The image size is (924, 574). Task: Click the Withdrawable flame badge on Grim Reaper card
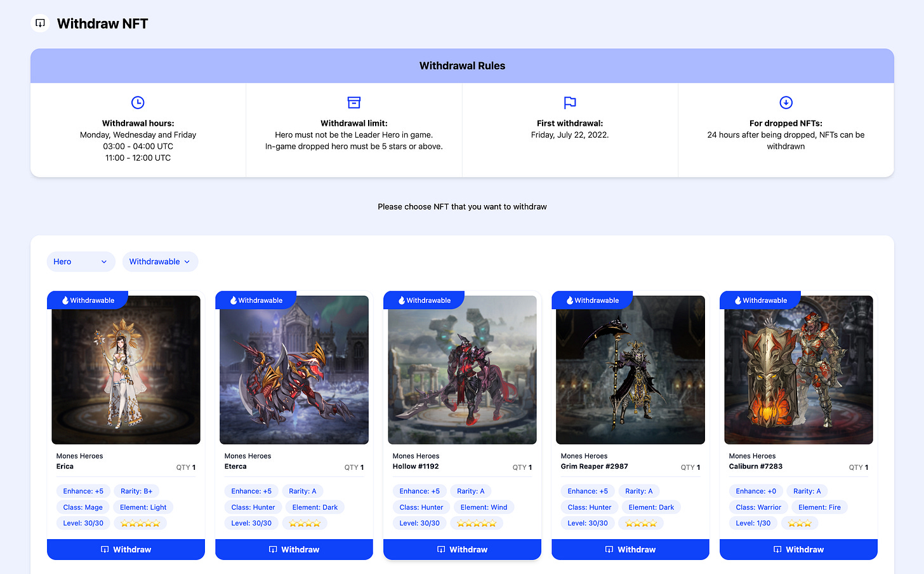[x=592, y=300]
